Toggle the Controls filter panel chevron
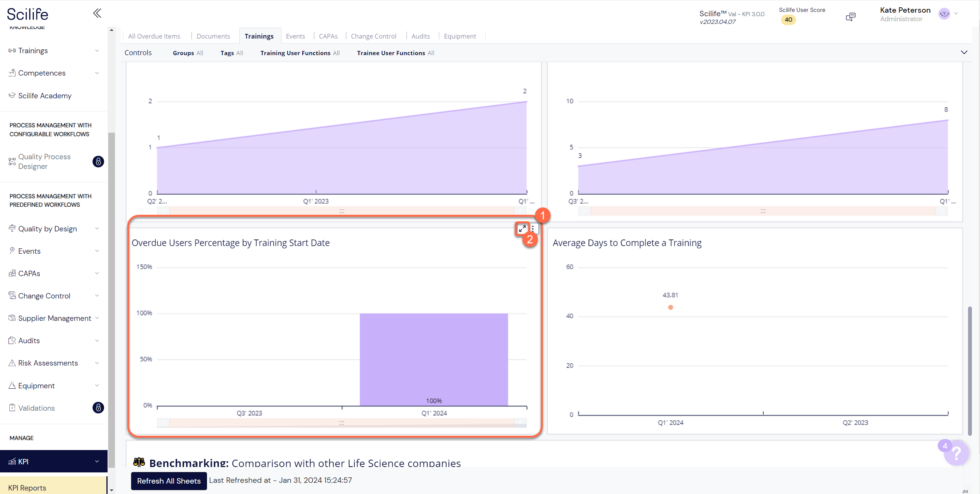980x494 pixels. pyautogui.click(x=964, y=52)
